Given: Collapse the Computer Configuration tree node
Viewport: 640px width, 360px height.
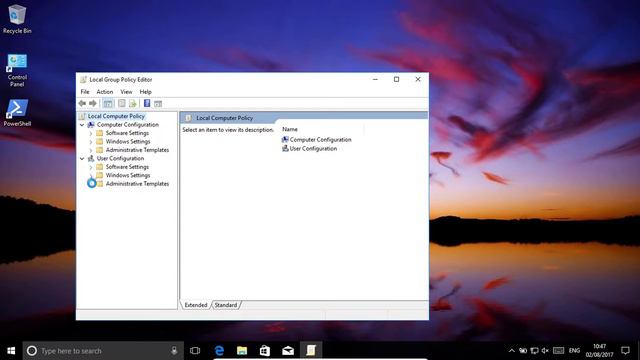Looking at the screenshot, I should (82, 125).
